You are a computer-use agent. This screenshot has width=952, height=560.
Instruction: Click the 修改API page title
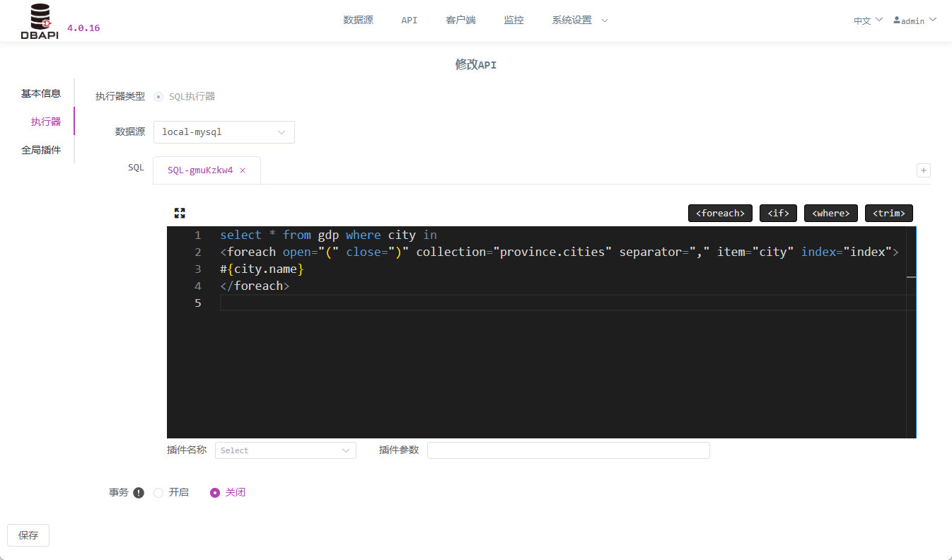(x=476, y=65)
